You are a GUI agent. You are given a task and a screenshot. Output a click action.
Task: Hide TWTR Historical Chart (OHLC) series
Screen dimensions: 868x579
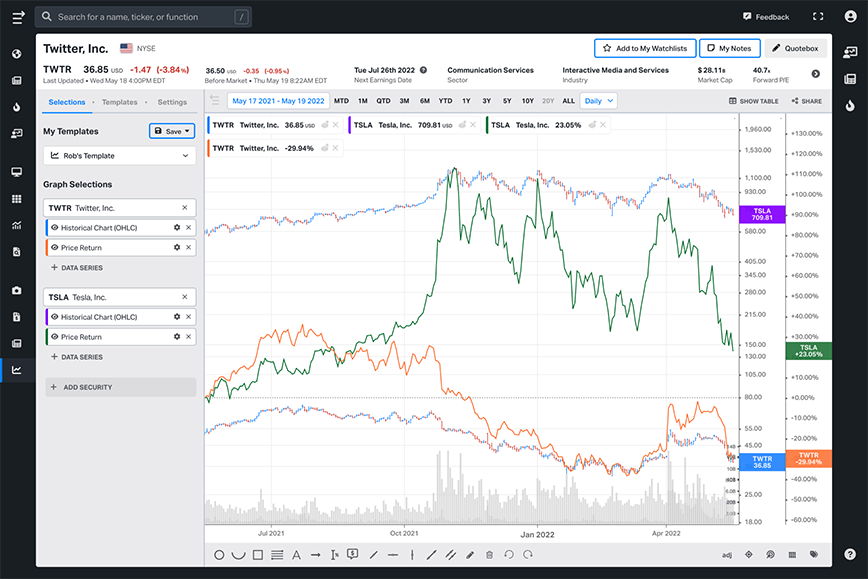(x=55, y=228)
